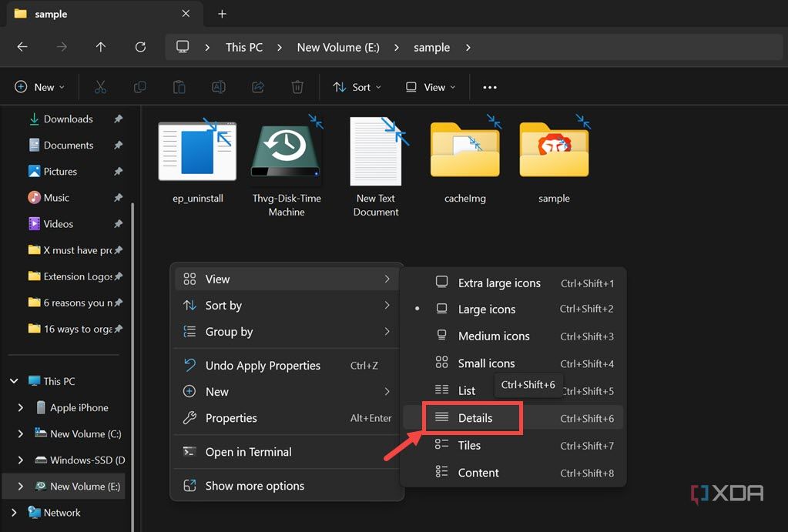This screenshot has height=532, width=788.
Task: Click the Paste clipboard icon
Action: 179,88
